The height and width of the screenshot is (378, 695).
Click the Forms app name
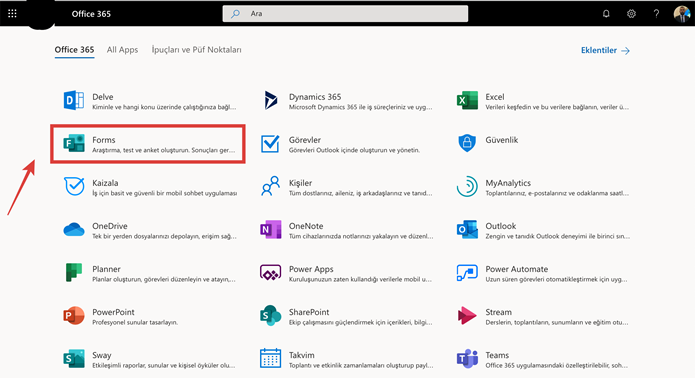pyautogui.click(x=104, y=140)
